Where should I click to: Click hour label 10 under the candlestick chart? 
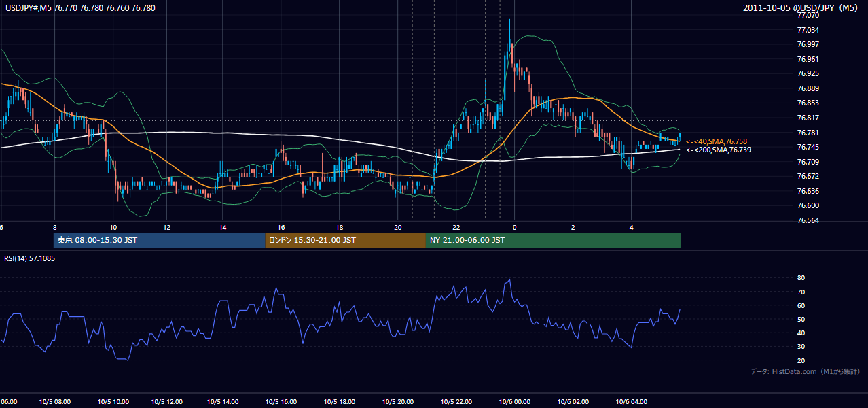pyautogui.click(x=113, y=226)
